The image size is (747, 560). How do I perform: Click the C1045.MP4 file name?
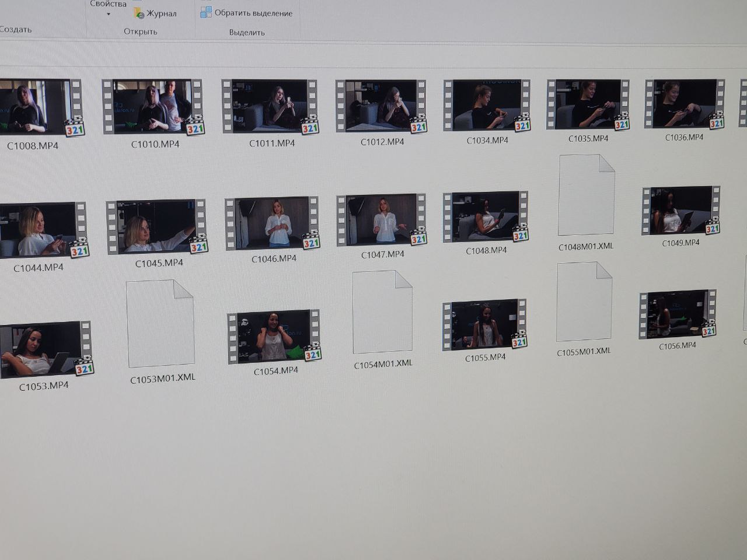pos(159,264)
